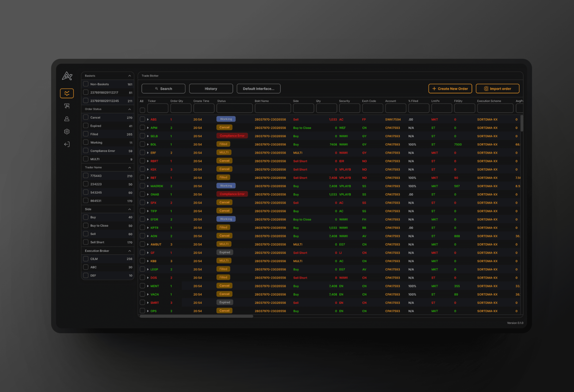This screenshot has height=392, width=574.
Task: Click the GNAB ticker cell
Action: tap(155, 194)
